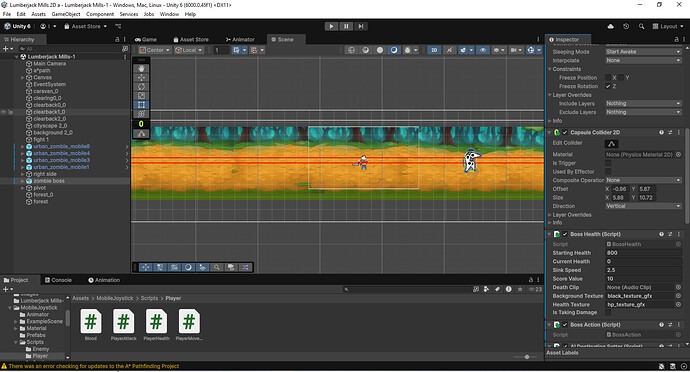The width and height of the screenshot is (690, 372).
Task: Open the Sleeping Mode dropdown
Action: tap(643, 52)
